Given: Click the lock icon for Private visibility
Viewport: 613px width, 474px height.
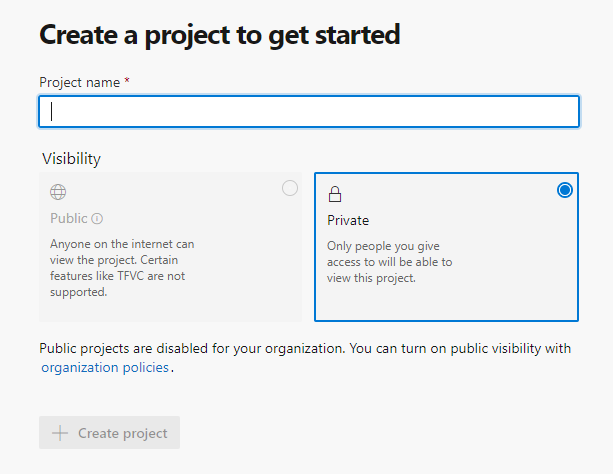Looking at the screenshot, I should (x=335, y=194).
